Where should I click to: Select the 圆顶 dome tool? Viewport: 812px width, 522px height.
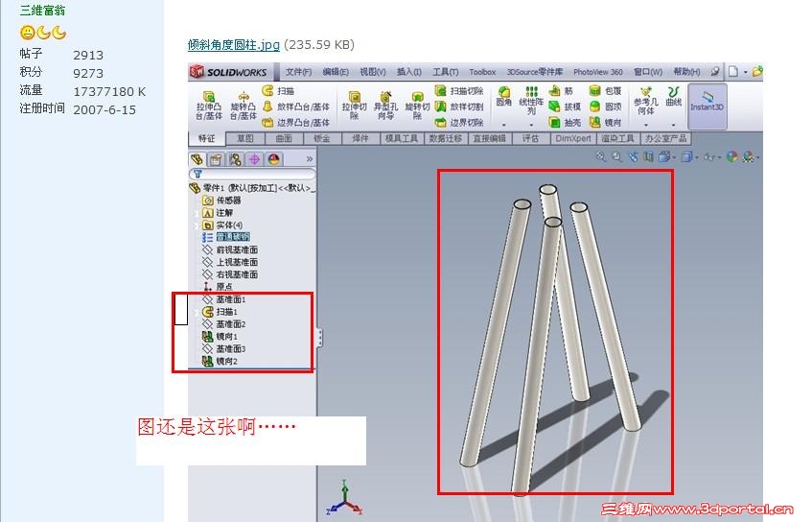click(605, 107)
